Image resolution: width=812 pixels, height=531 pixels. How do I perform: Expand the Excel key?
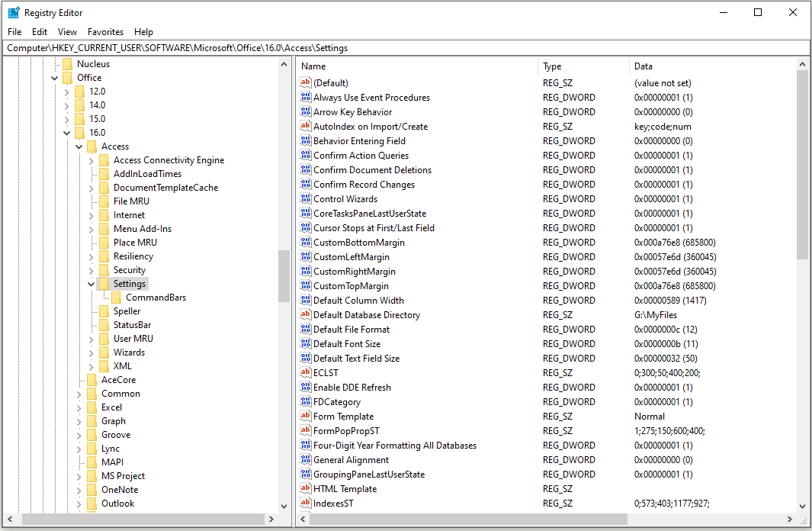pyautogui.click(x=79, y=407)
